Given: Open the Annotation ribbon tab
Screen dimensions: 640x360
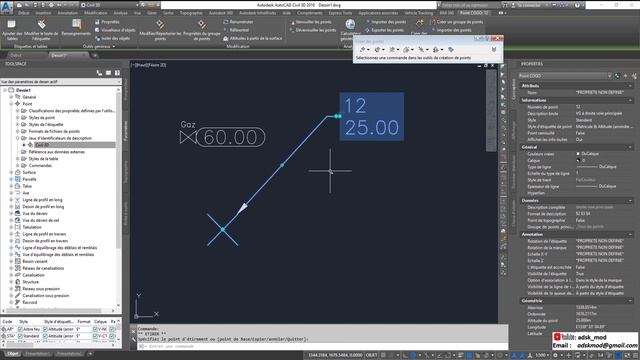Looking at the screenshot, I should click(x=67, y=13).
